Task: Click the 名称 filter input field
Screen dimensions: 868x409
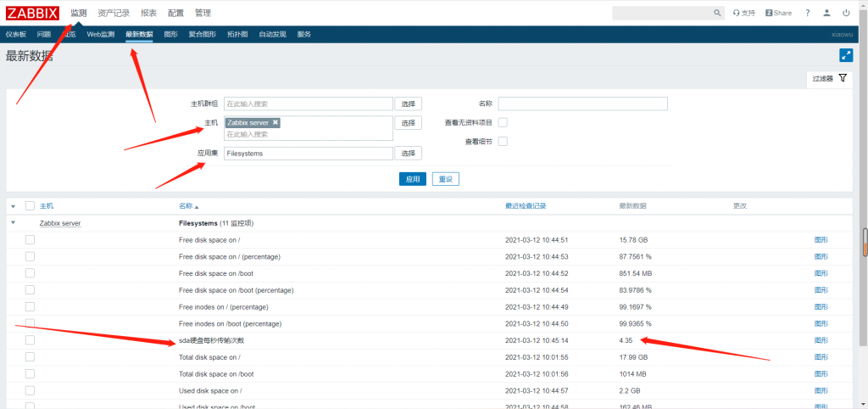Action: pos(582,104)
